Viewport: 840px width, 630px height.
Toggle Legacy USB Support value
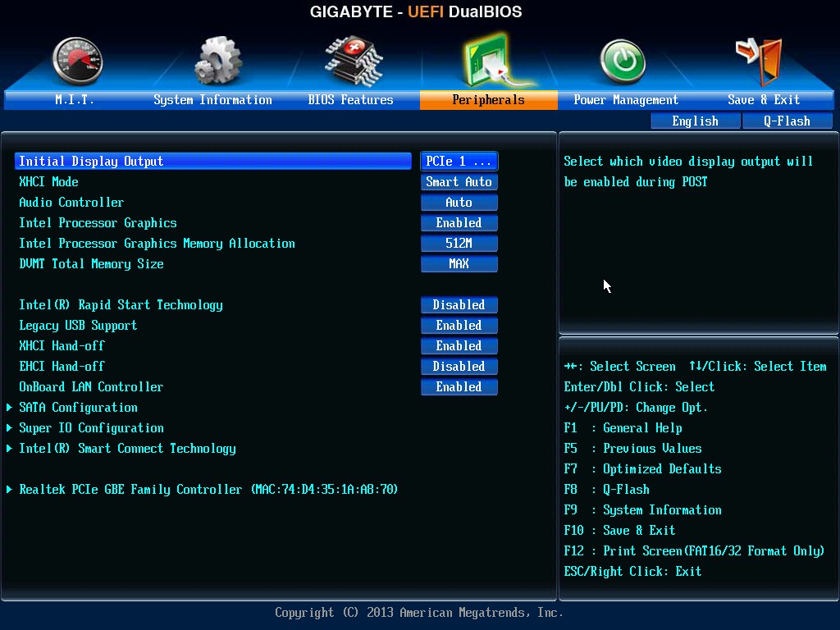(459, 326)
